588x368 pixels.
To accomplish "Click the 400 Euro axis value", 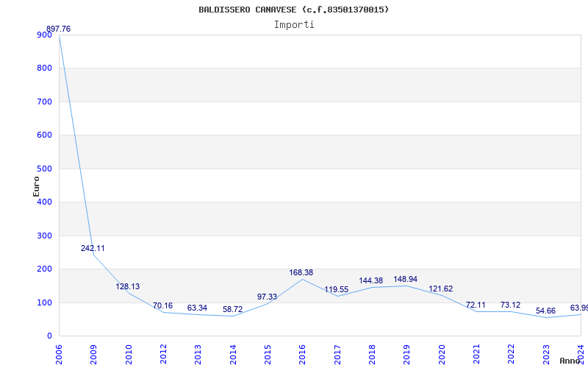I will click(44, 202).
